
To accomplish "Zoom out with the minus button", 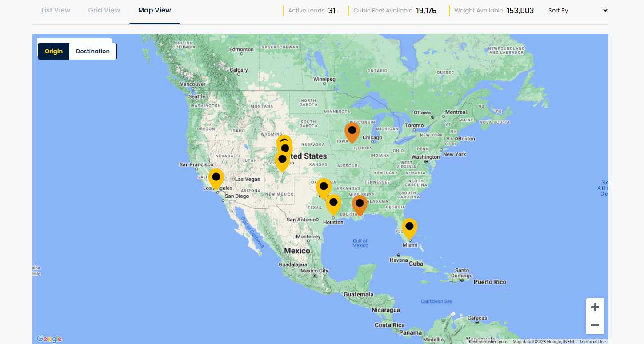I will click(x=595, y=325).
